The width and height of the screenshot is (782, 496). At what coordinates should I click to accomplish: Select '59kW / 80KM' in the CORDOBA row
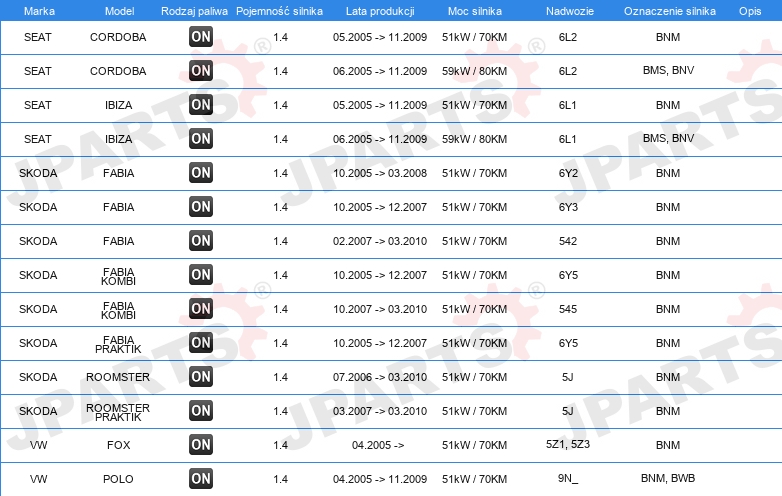tap(474, 71)
